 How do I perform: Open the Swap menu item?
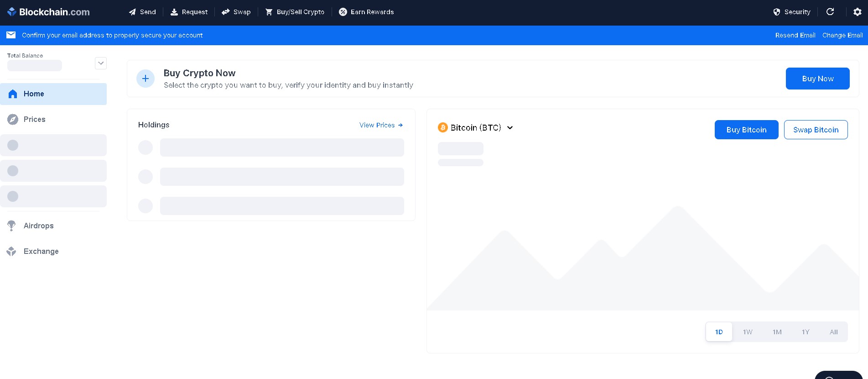pyautogui.click(x=236, y=12)
